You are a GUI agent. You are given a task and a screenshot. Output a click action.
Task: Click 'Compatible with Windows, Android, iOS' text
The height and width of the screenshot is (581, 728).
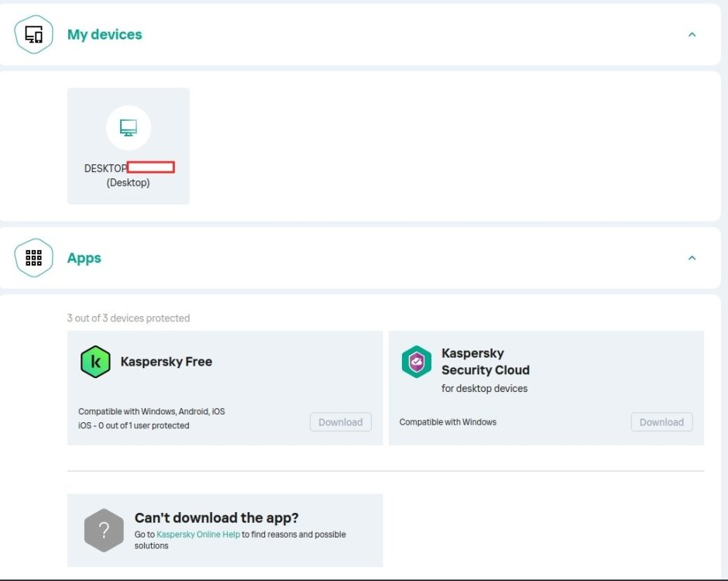(x=151, y=411)
